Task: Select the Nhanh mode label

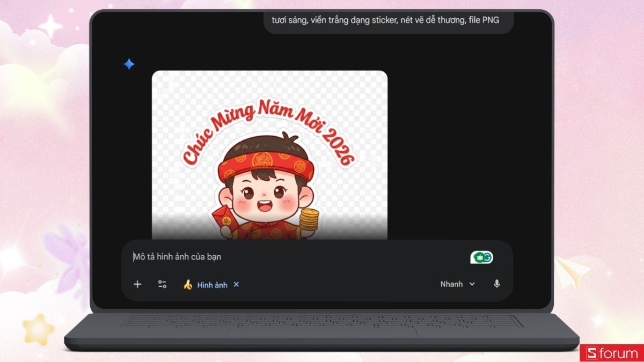Action: (451, 284)
